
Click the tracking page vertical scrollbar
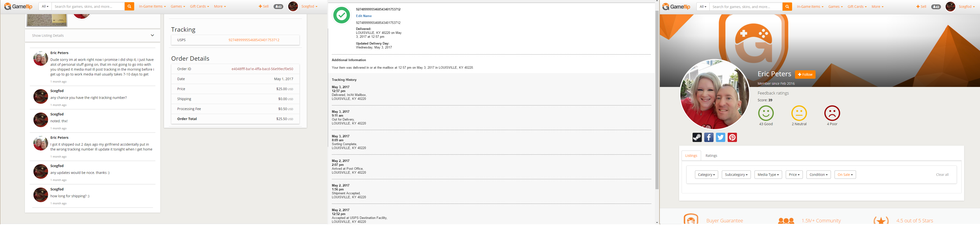pos(657,99)
